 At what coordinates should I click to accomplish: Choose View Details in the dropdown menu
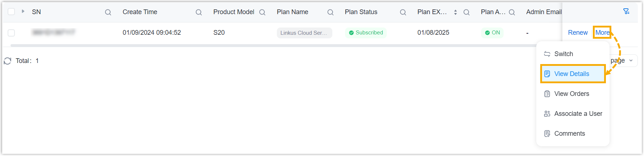pos(571,74)
